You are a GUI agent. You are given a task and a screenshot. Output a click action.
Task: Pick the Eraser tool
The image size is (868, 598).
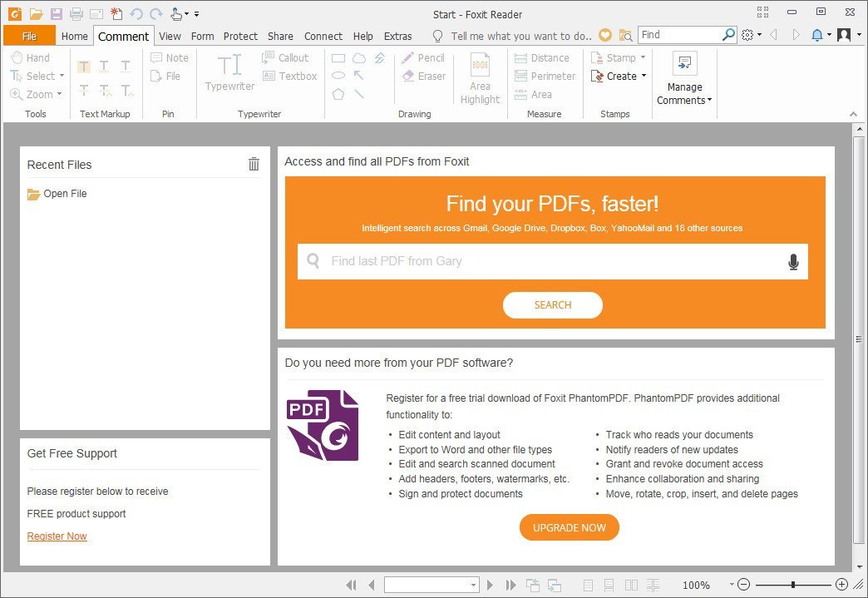[x=423, y=77]
